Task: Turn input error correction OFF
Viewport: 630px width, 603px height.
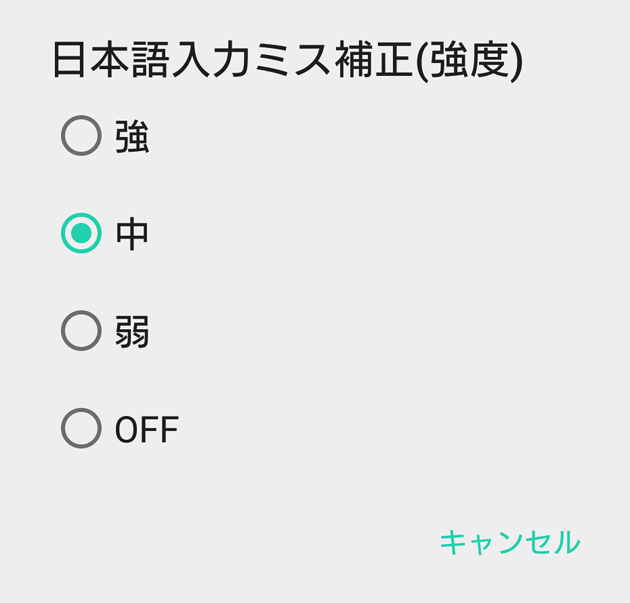Action: [x=81, y=429]
